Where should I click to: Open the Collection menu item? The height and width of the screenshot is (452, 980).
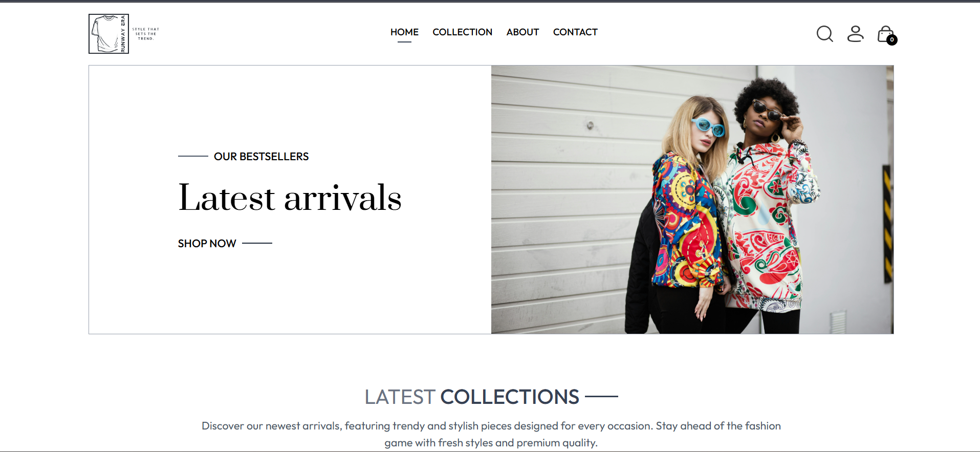[x=462, y=32]
